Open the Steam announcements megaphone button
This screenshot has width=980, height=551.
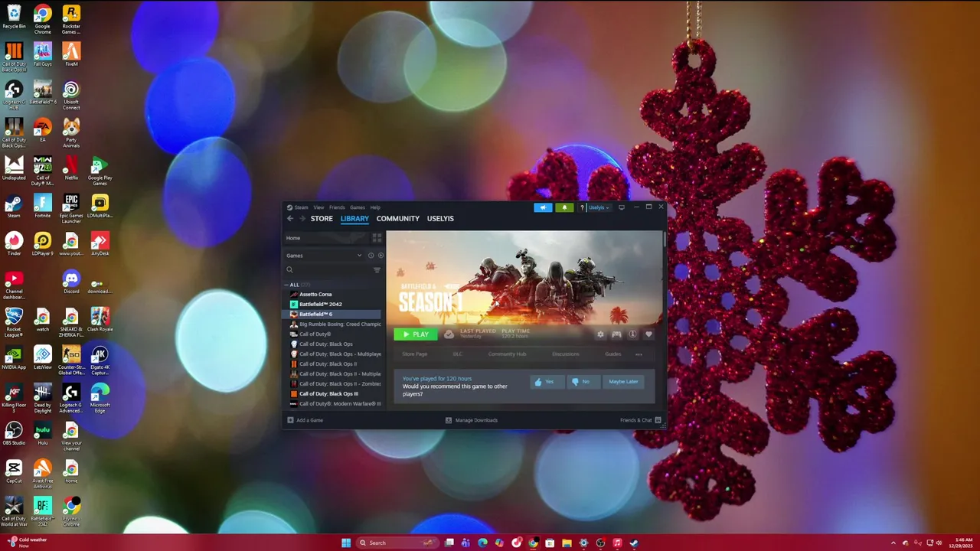pos(543,207)
